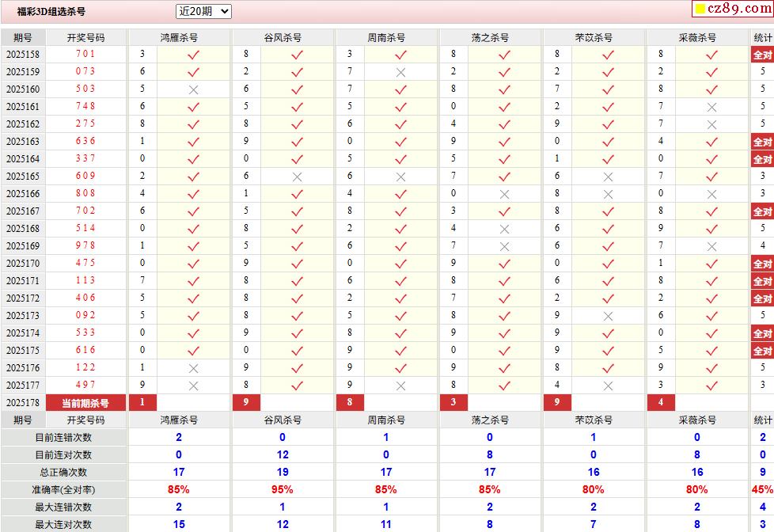Click the gray X in 谷风杀号 for row 2025165
This screenshot has width=774, height=532.
pyautogui.click(x=297, y=177)
